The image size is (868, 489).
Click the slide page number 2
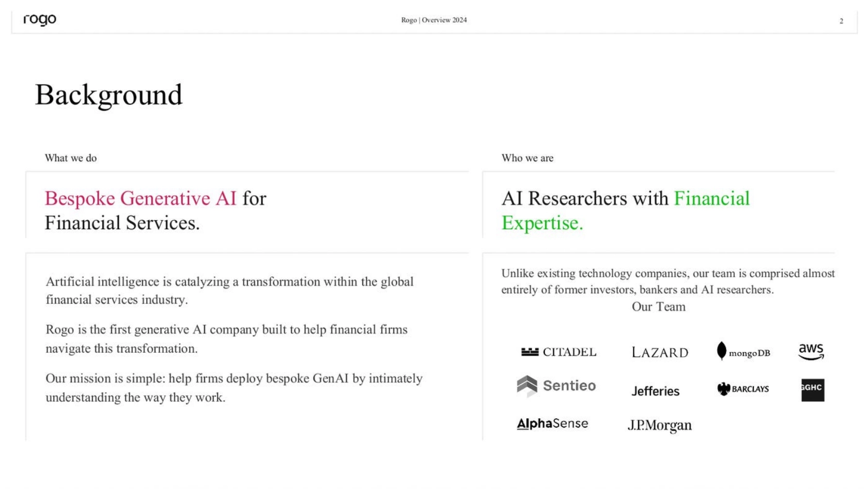pos(841,21)
